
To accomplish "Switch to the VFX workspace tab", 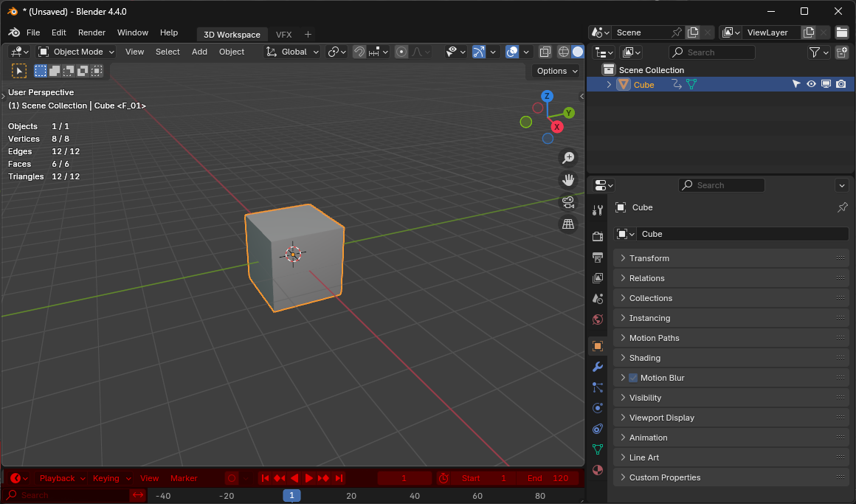I will point(284,35).
